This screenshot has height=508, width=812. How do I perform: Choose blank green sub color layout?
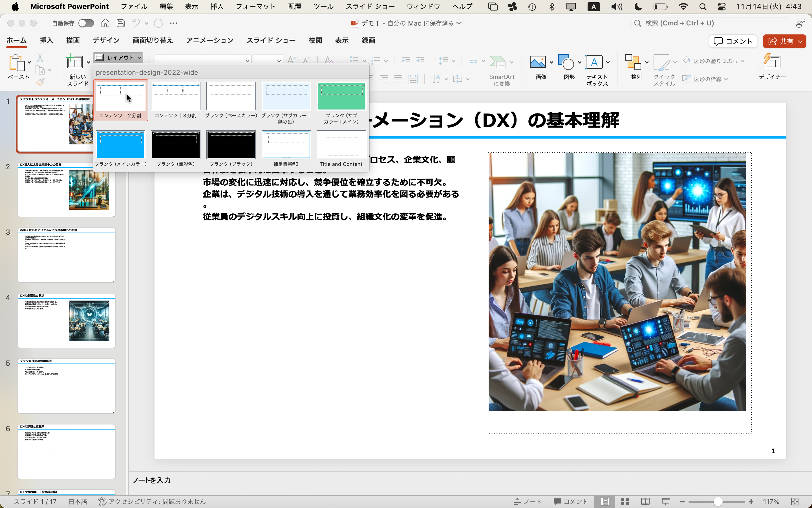click(x=341, y=103)
